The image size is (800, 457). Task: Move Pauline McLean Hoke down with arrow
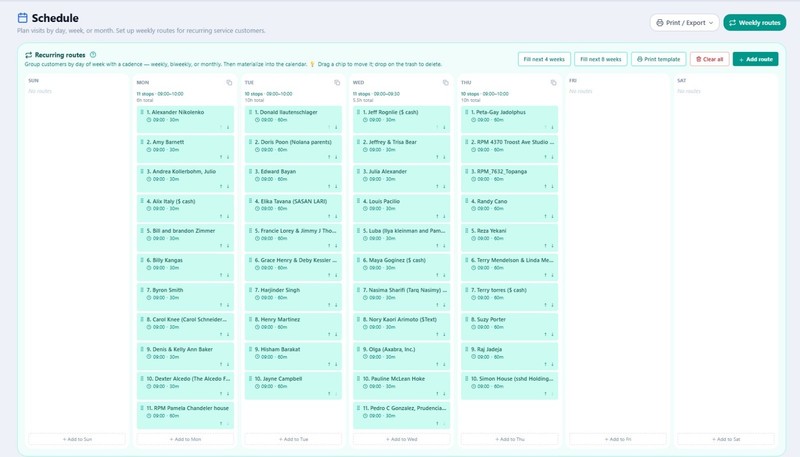tap(444, 394)
